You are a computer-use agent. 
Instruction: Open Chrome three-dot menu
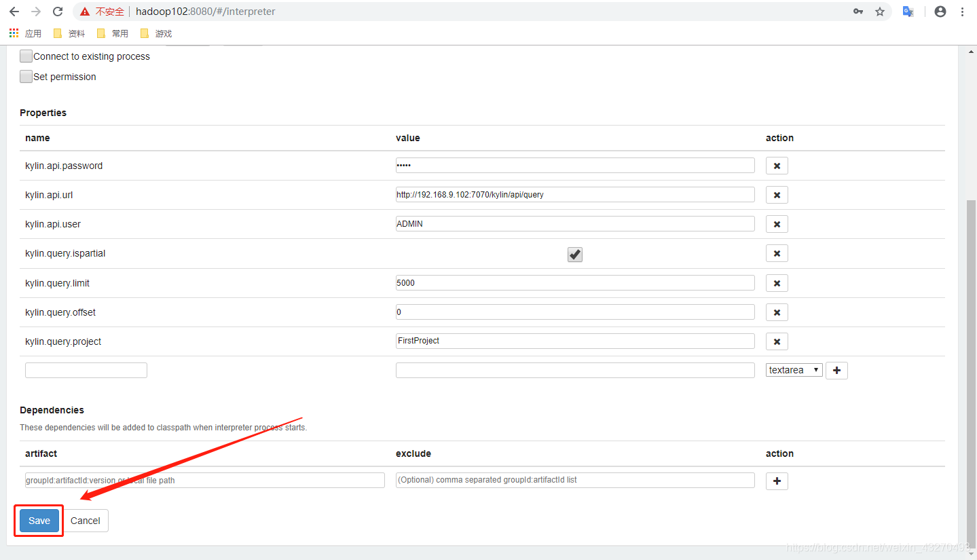click(x=963, y=12)
